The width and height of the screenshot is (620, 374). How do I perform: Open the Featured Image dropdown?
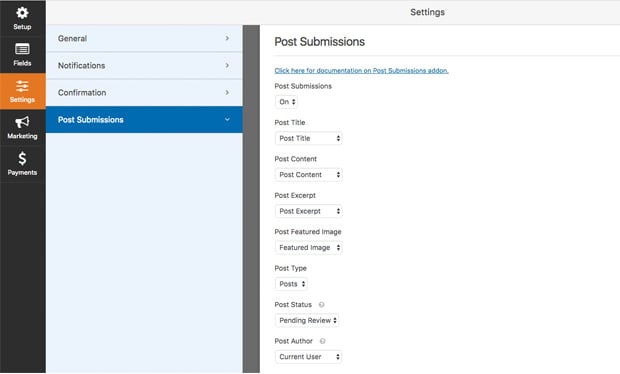click(x=308, y=247)
